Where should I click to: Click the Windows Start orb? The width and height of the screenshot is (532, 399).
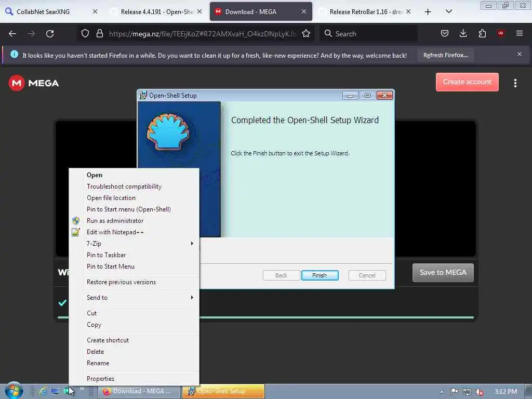point(14,391)
